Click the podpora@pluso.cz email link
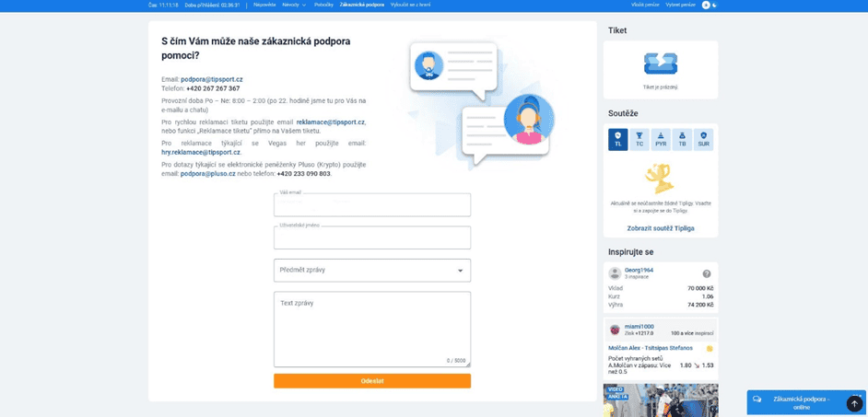This screenshot has height=417, width=868. (x=208, y=174)
